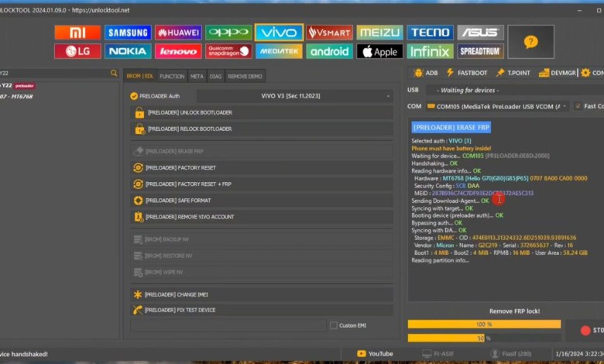Select the OPPO brand logo

click(x=228, y=33)
